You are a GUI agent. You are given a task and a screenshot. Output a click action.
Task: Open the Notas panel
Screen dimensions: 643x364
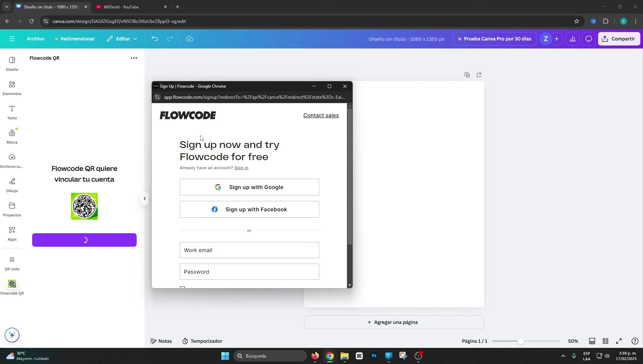click(161, 341)
